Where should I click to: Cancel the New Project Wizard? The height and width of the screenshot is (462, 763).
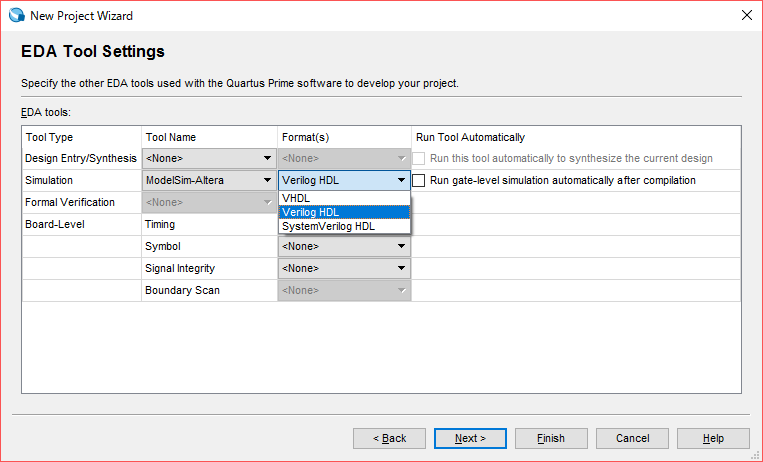click(x=632, y=438)
